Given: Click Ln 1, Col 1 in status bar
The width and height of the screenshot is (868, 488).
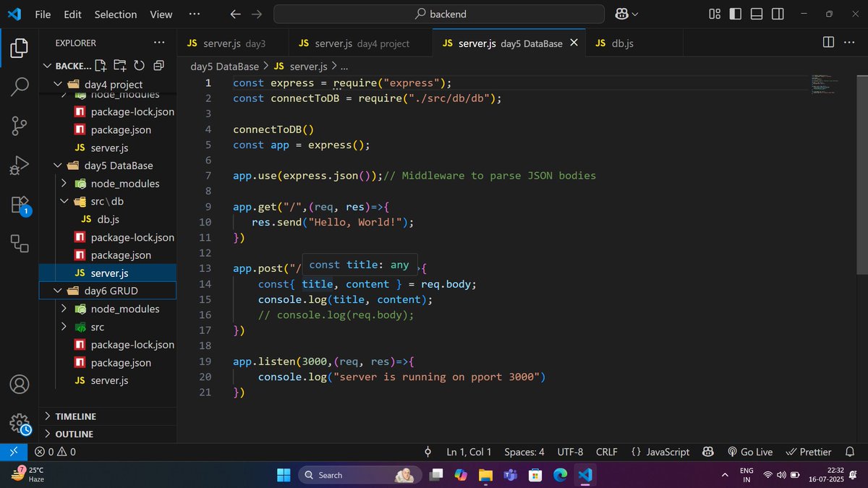Looking at the screenshot, I should point(469,452).
